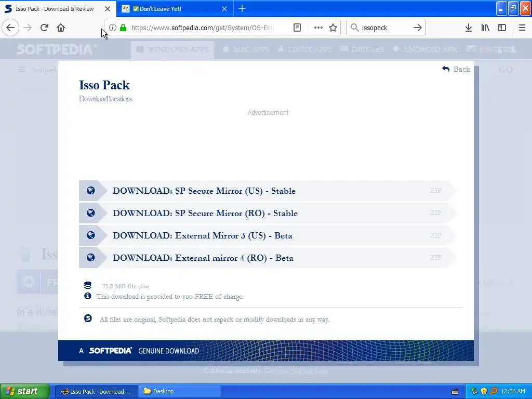The height and width of the screenshot is (399, 532).
Task: Open the Start menu
Action: (x=25, y=391)
